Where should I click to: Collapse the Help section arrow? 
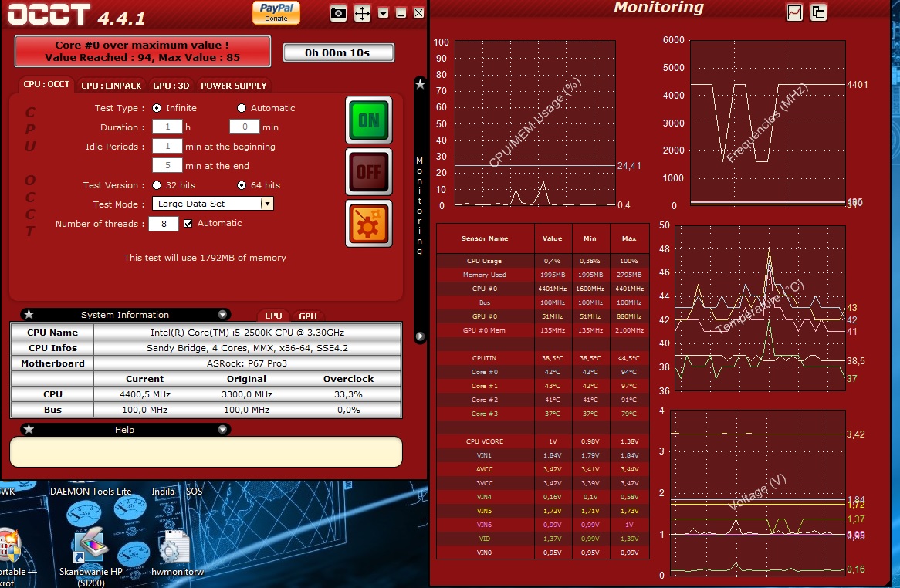pos(222,429)
